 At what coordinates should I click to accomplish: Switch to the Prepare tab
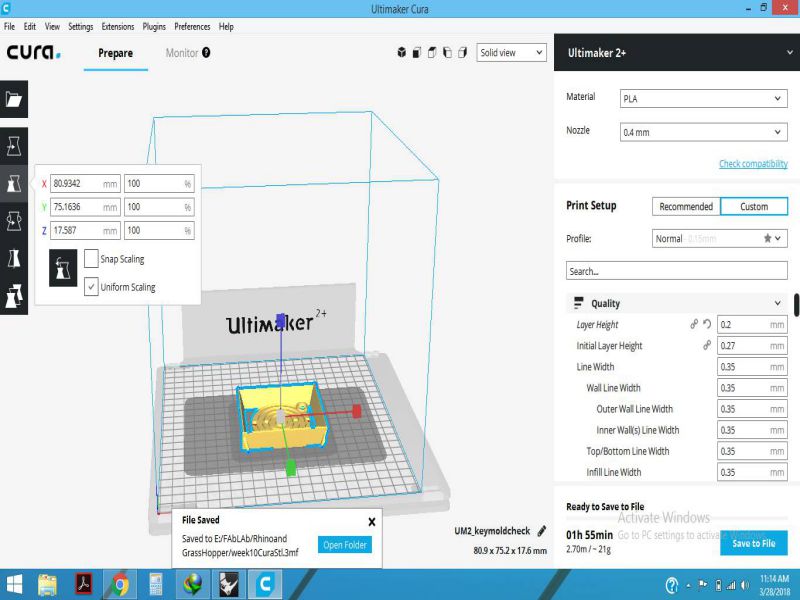pyautogui.click(x=116, y=53)
